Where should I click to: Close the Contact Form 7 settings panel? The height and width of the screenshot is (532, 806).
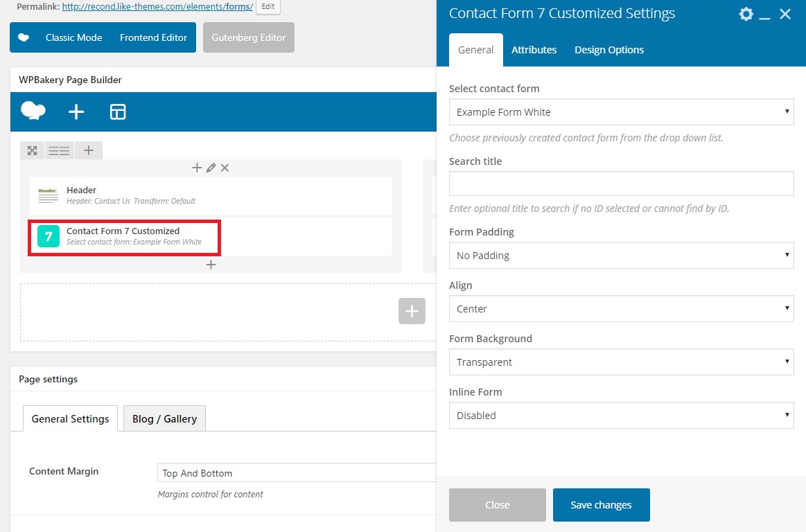point(785,14)
